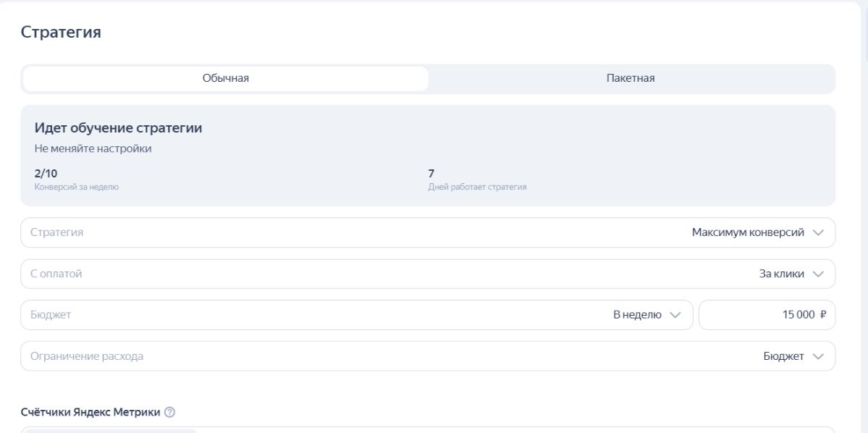The height and width of the screenshot is (433, 868).
Task: Click the Не меняйте настройки text
Action: (x=93, y=149)
